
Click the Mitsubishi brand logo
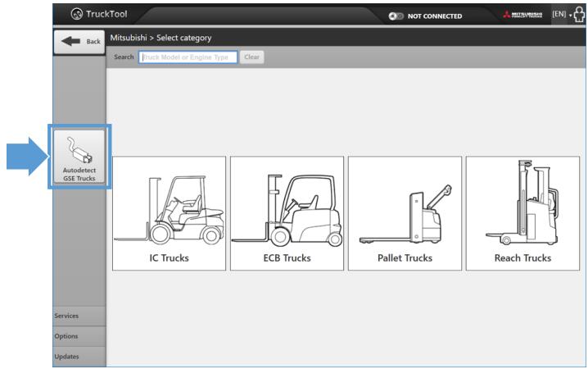[x=522, y=15]
